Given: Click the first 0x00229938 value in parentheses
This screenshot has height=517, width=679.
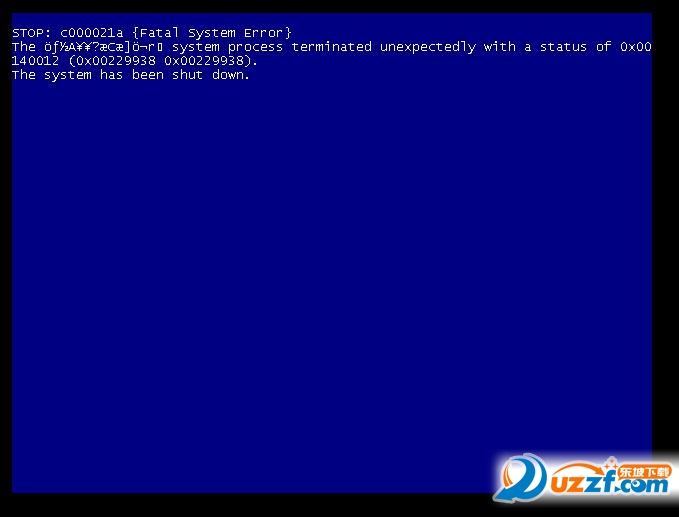Looking at the screenshot, I should (x=116, y=61).
